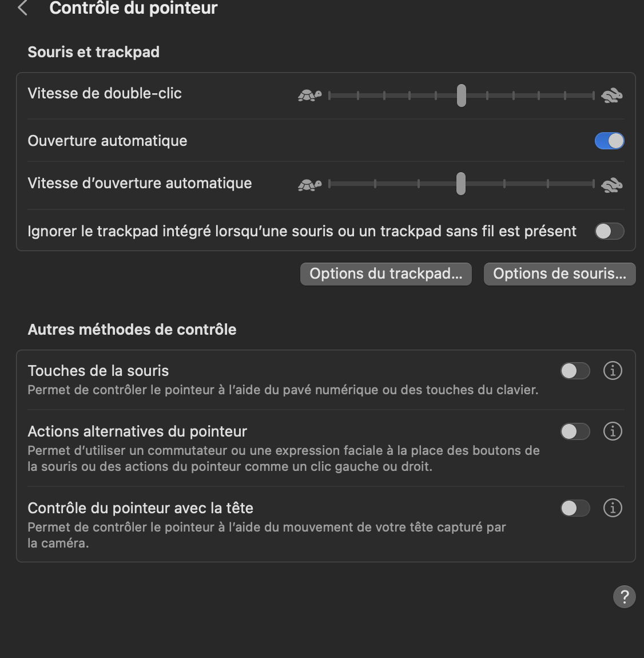
Task: Open Options de souris…
Action: coord(559,273)
